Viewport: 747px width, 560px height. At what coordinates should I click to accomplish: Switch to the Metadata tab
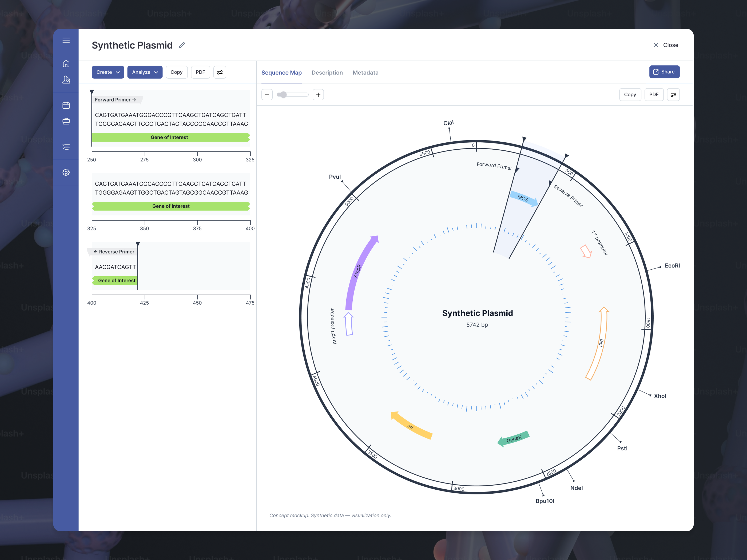tap(365, 73)
